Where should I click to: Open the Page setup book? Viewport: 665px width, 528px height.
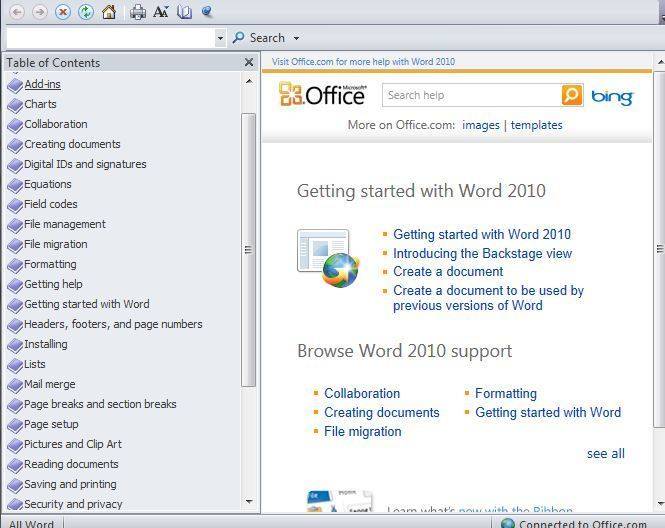51,424
